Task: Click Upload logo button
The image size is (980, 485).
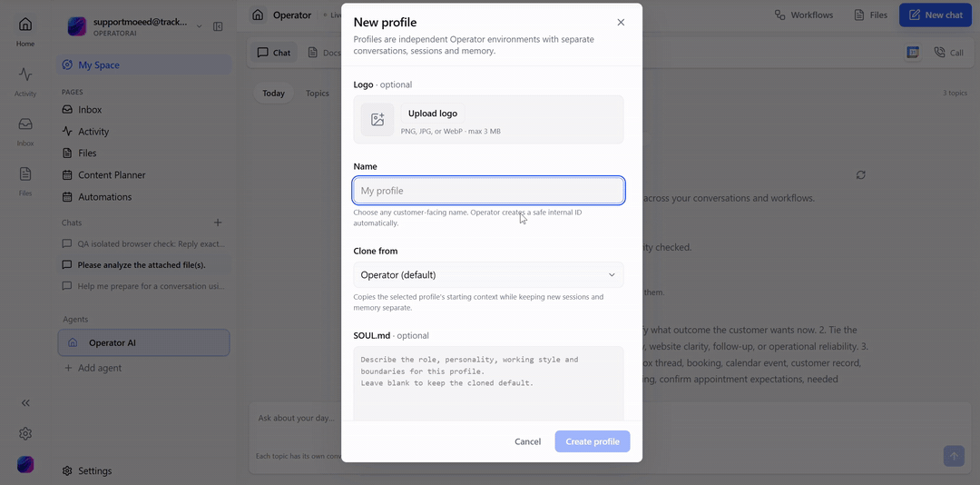Action: pos(433,114)
